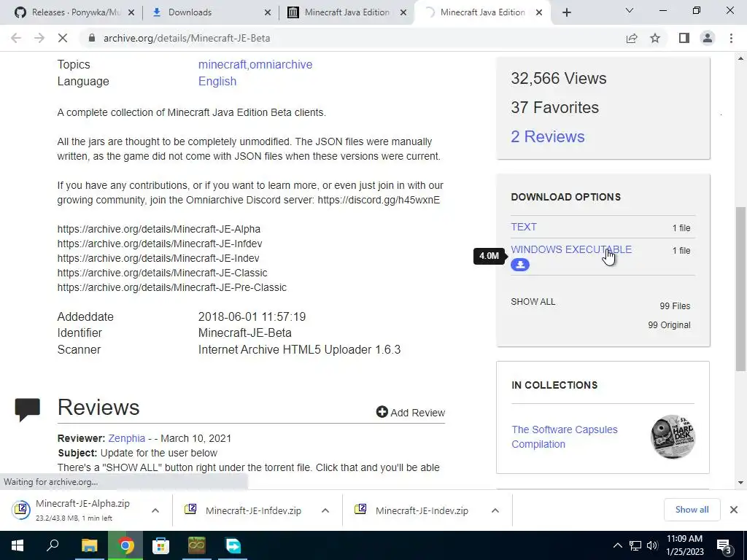Open Chrome's three-dot menu
Screen dimensions: 747x560
click(731, 38)
